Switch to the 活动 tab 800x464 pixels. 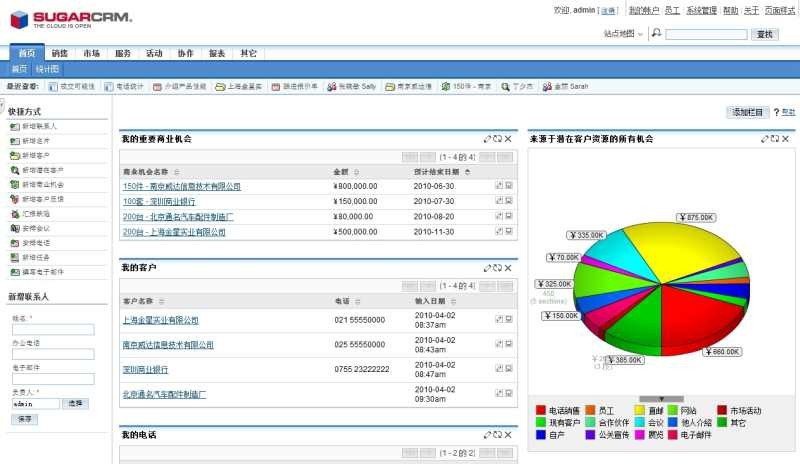[154, 53]
